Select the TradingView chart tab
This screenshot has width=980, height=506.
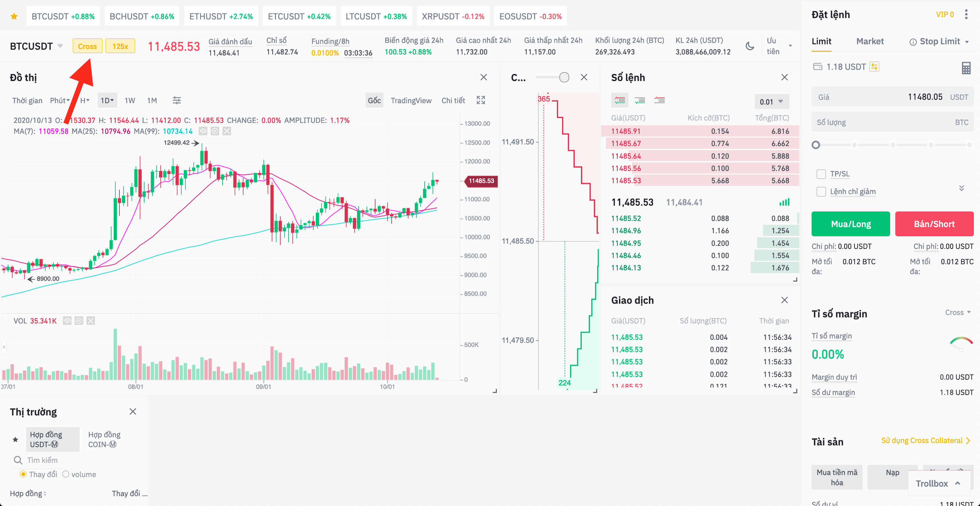coord(411,100)
